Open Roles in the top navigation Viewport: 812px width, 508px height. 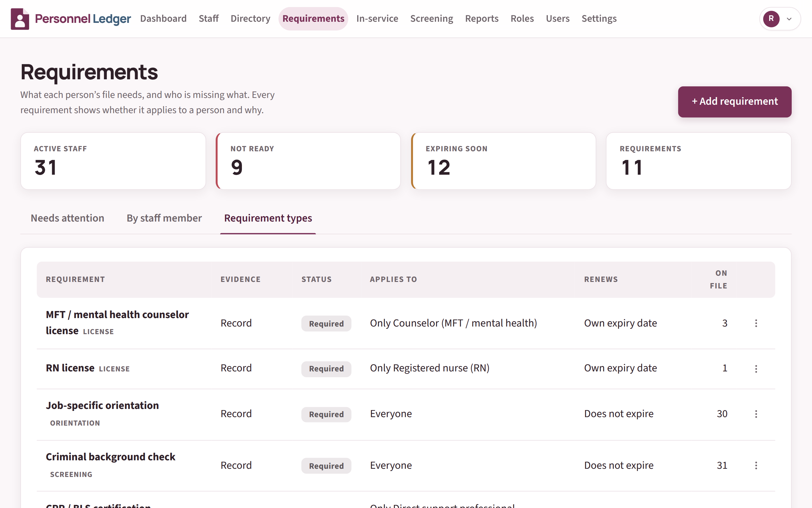522,18
